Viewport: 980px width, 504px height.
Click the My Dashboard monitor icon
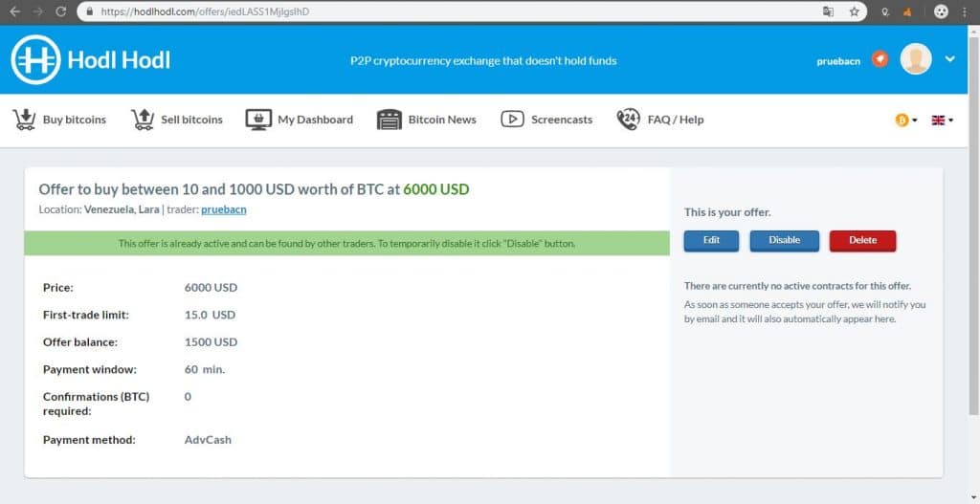[x=258, y=120]
